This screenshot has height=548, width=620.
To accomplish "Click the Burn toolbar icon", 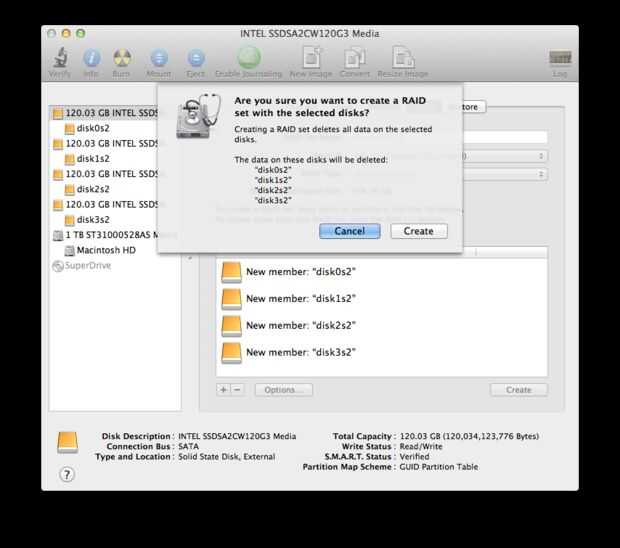I will pos(122,62).
